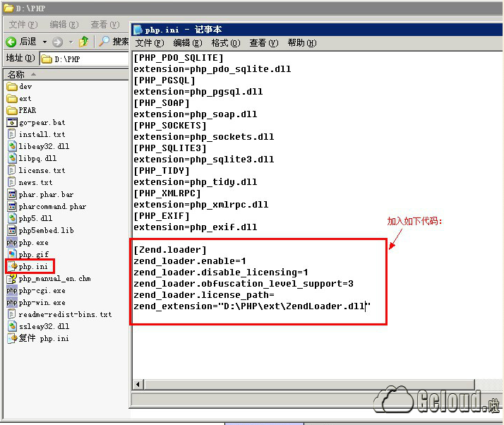
Task: Click the line zend_loader.enable=1
Action: [x=190, y=261]
